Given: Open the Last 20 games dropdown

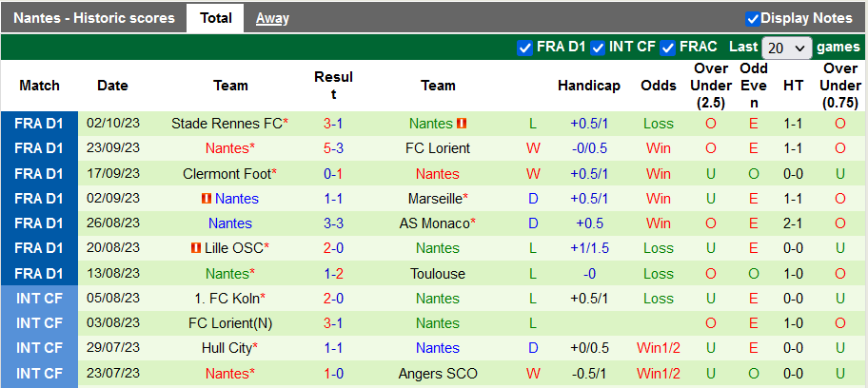Looking at the screenshot, I should click(787, 48).
